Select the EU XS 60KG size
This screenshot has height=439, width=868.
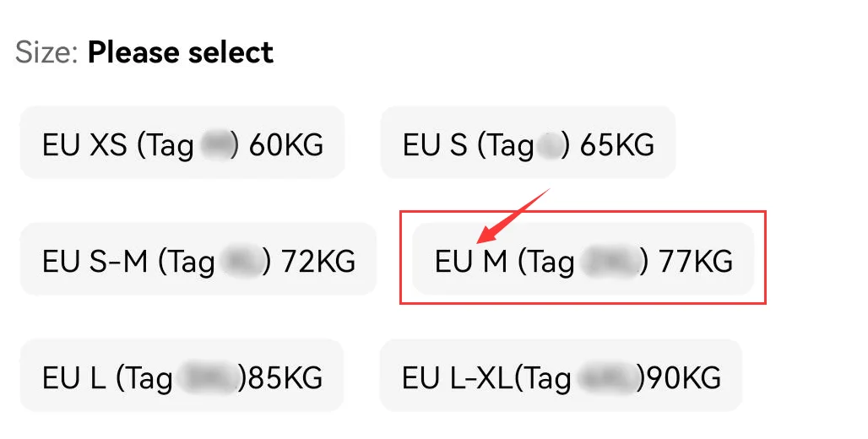[x=182, y=144]
